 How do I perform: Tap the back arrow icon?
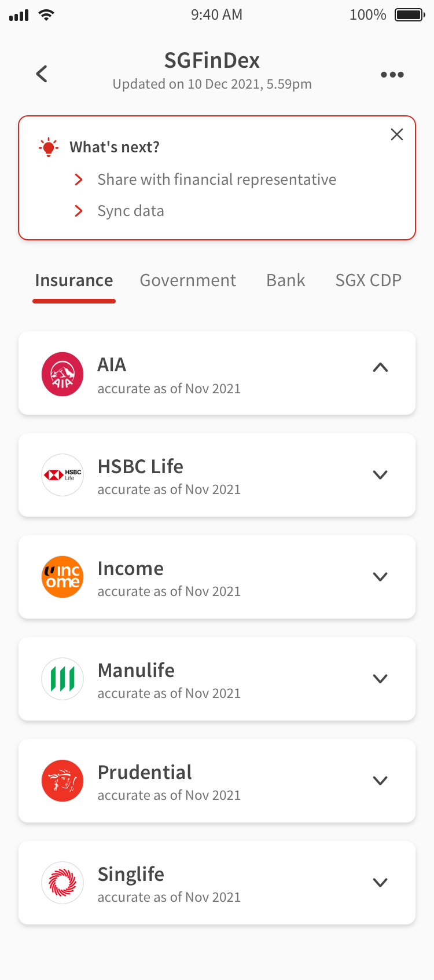pos(42,74)
